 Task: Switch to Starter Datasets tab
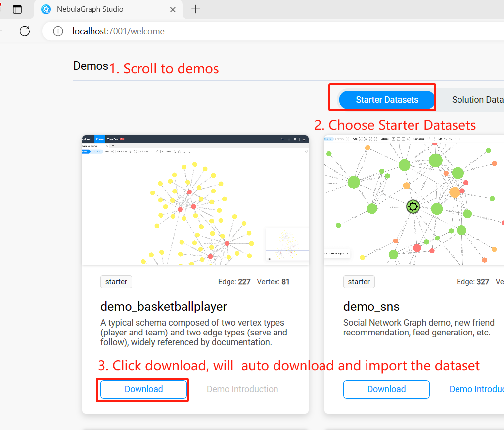(x=387, y=100)
